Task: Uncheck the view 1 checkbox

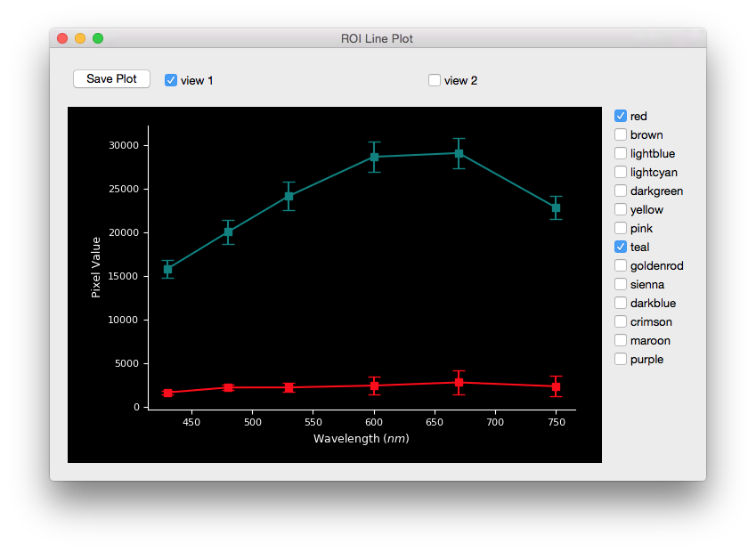Action: click(171, 80)
